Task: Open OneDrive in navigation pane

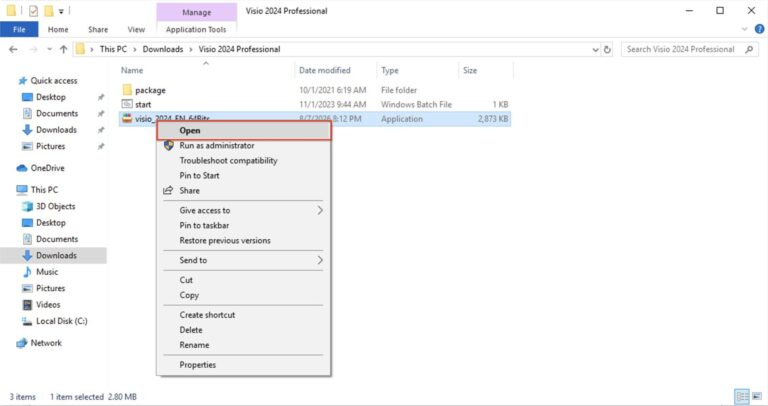Action: click(48, 168)
